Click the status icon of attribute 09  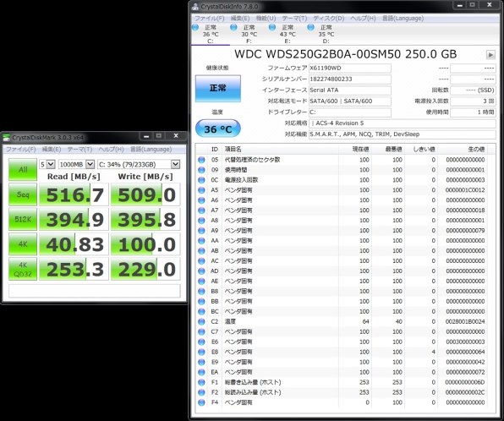(201, 170)
